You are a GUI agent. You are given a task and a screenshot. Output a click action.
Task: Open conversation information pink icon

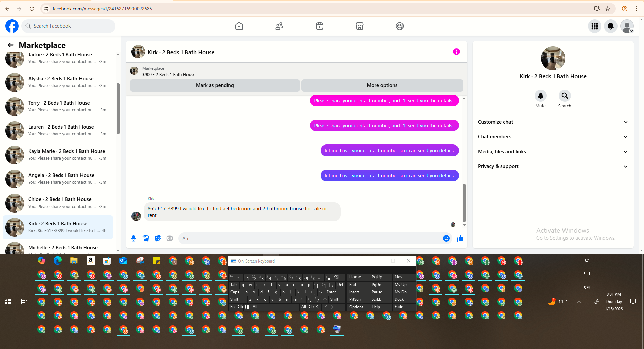pos(457,52)
